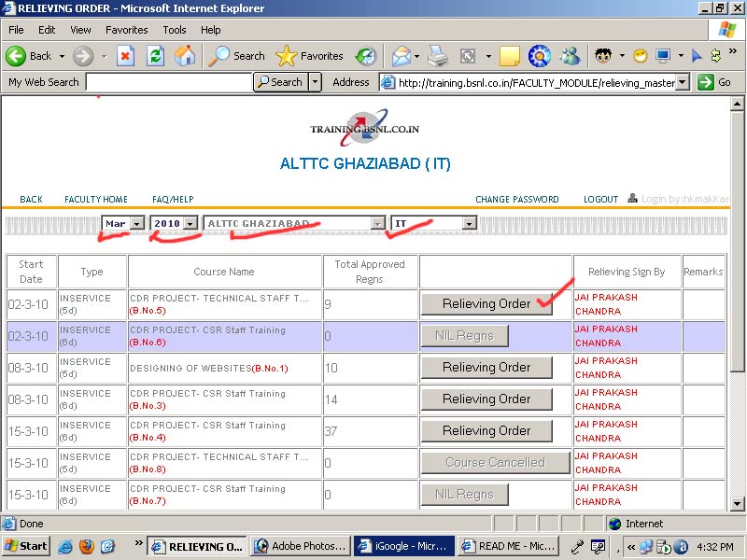
Task: Click the cartoon face toolbar icon
Action: point(603,56)
